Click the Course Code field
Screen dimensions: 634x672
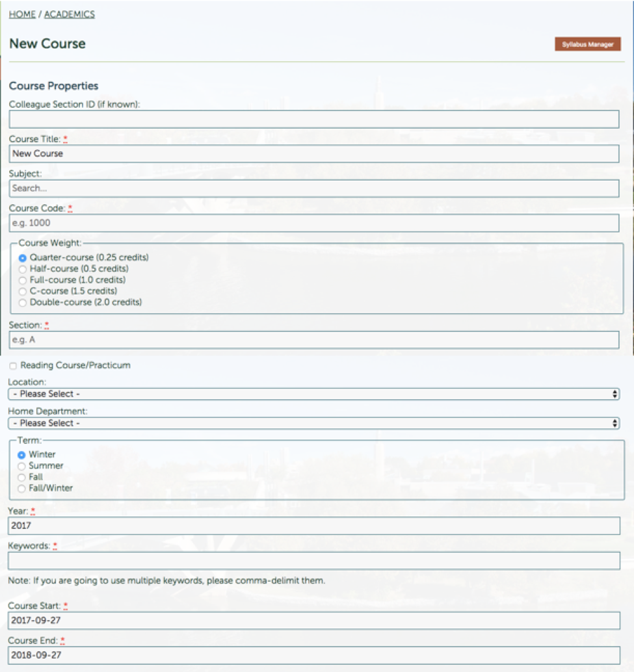click(x=312, y=222)
